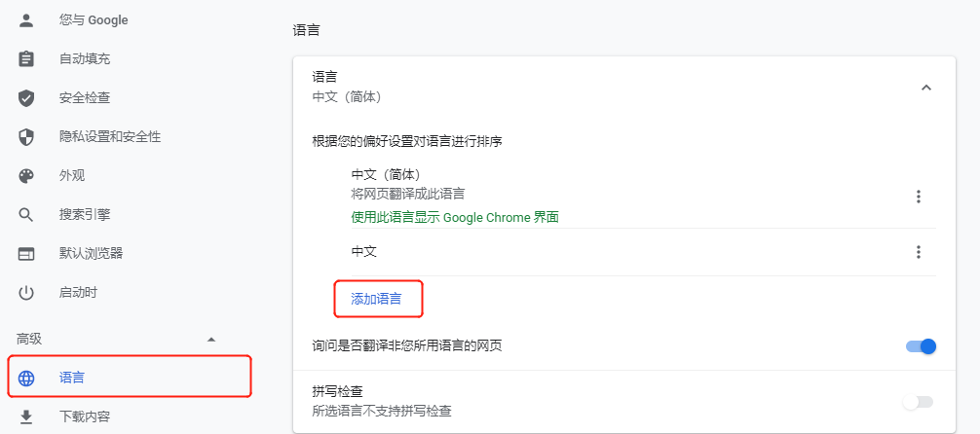The width and height of the screenshot is (980, 434).
Task: Click the shield icon for 隐私设置和安全性
Action: [x=26, y=137]
